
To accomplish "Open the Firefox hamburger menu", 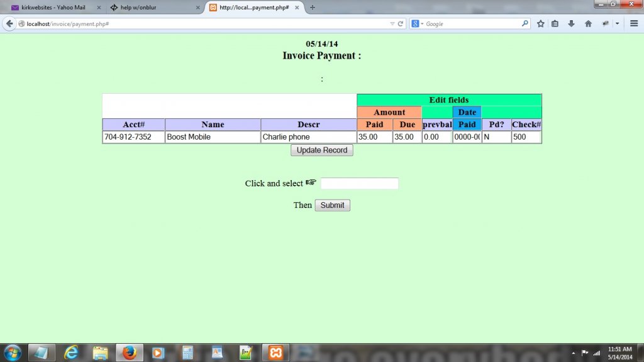I will click(634, 24).
